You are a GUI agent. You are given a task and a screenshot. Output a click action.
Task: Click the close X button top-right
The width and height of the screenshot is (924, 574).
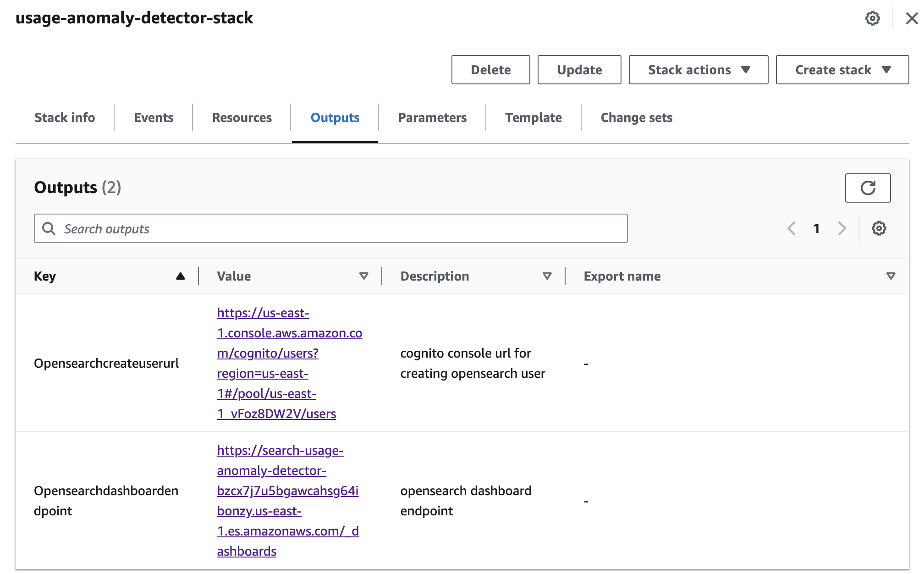909,18
